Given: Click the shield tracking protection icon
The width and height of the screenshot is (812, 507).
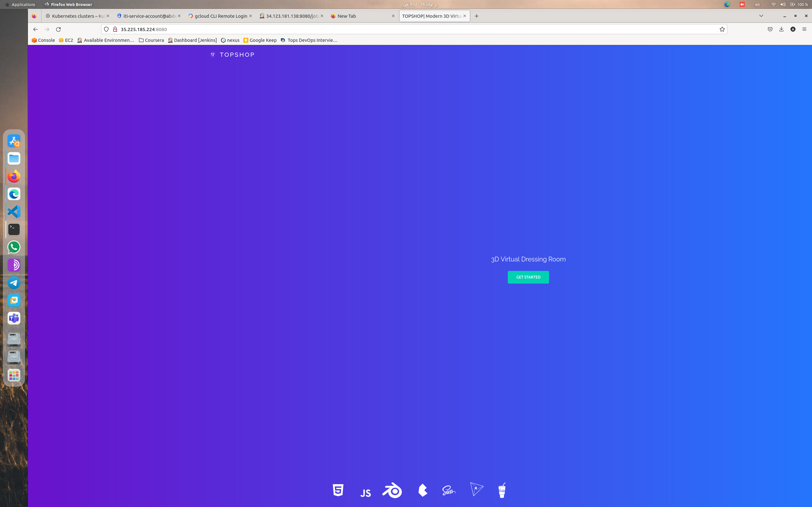Looking at the screenshot, I should (106, 29).
